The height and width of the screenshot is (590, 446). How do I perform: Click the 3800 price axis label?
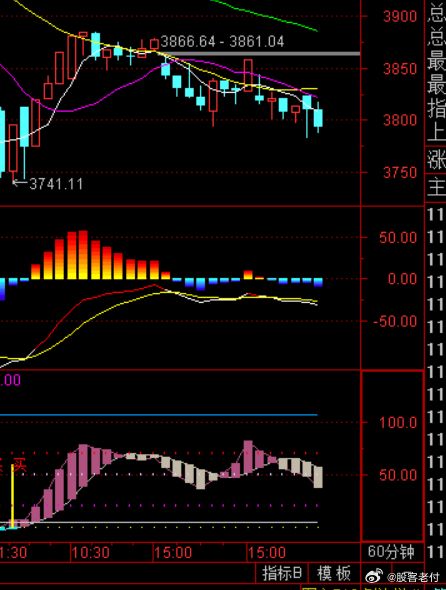pos(400,120)
